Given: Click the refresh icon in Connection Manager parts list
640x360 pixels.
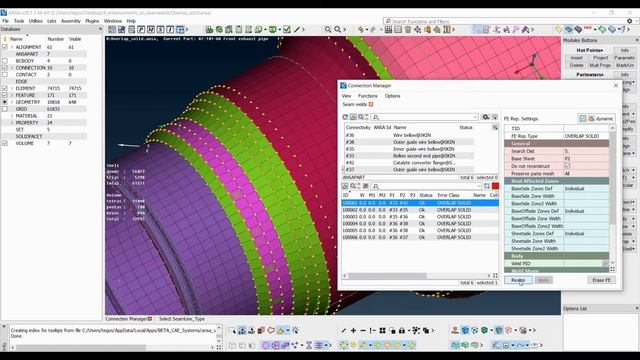Looking at the screenshot, I should click(345, 117).
